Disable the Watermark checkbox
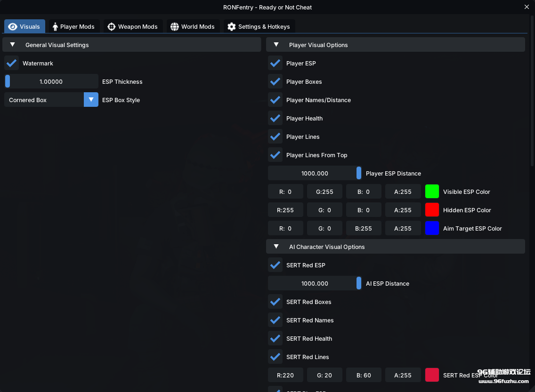 (12, 63)
